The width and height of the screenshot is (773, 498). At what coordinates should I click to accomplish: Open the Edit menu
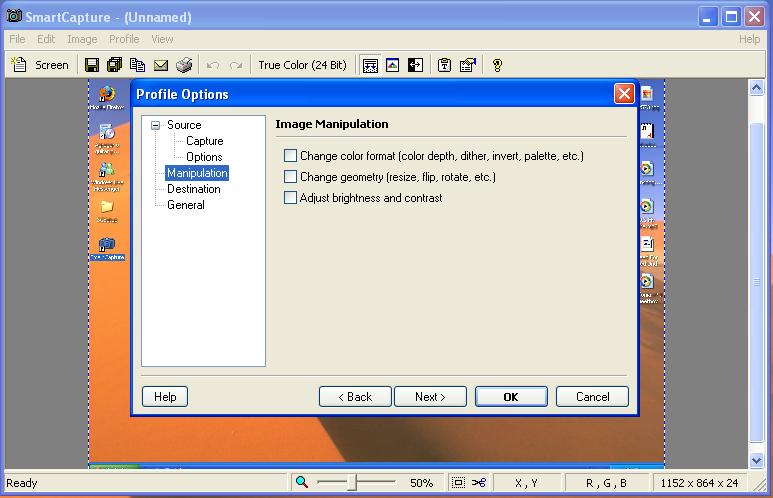46,39
